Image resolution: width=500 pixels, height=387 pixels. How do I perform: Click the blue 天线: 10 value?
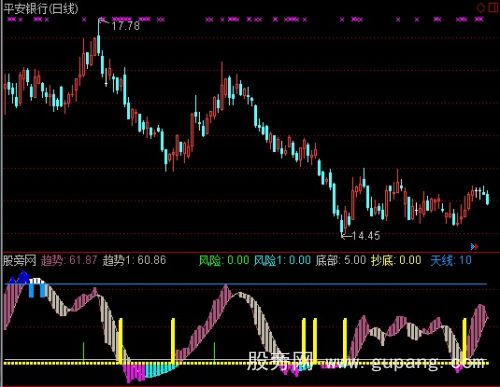click(x=451, y=260)
